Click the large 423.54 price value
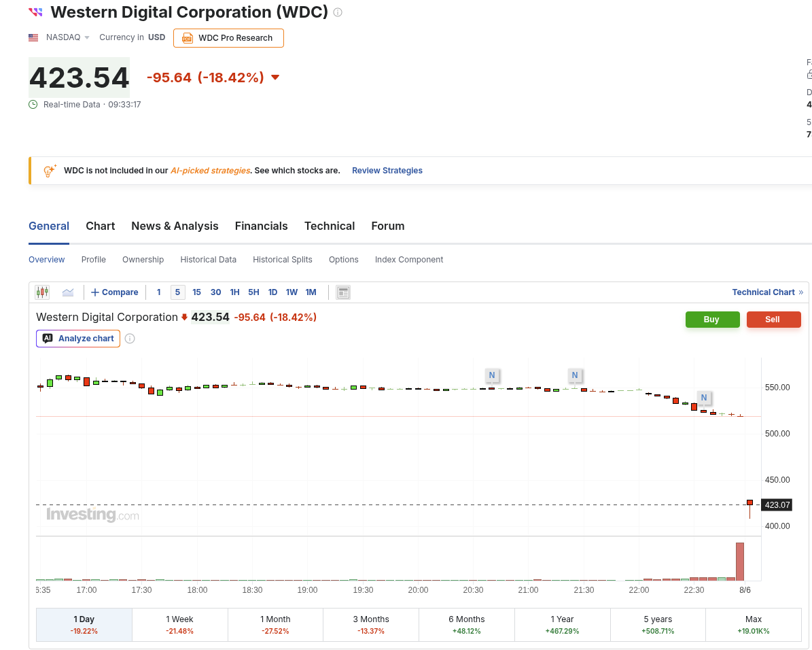Image resolution: width=812 pixels, height=650 pixels. click(x=80, y=78)
